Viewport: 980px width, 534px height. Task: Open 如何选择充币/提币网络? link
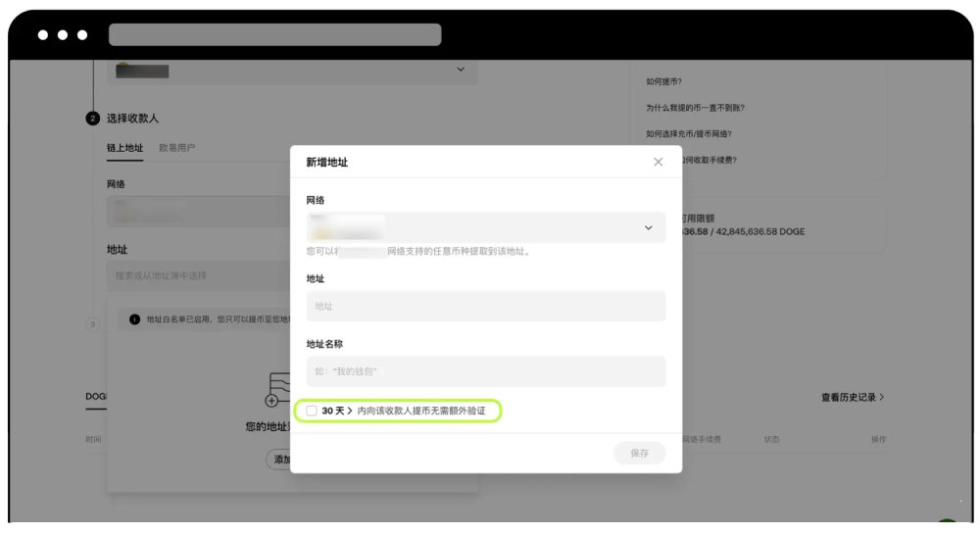(688, 133)
